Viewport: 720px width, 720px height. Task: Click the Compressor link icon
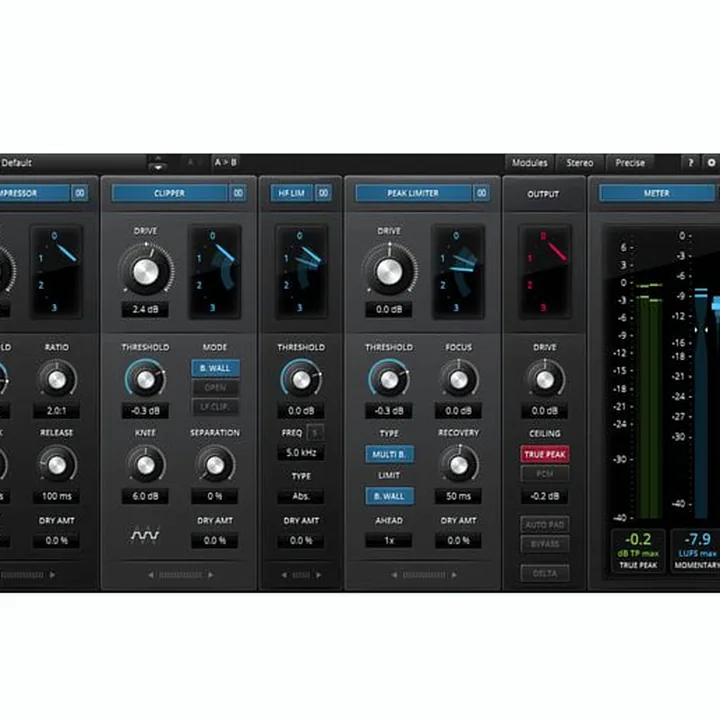[x=79, y=193]
